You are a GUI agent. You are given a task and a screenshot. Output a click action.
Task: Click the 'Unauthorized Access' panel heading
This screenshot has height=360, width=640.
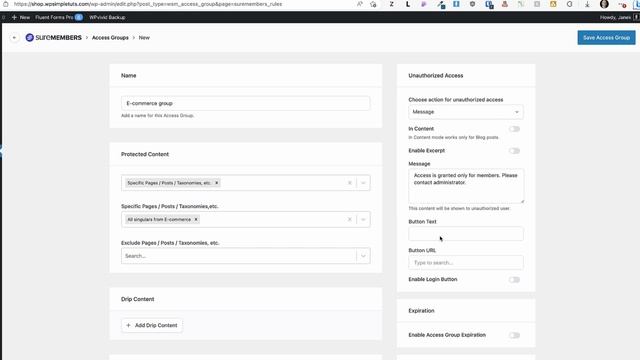[x=436, y=76]
